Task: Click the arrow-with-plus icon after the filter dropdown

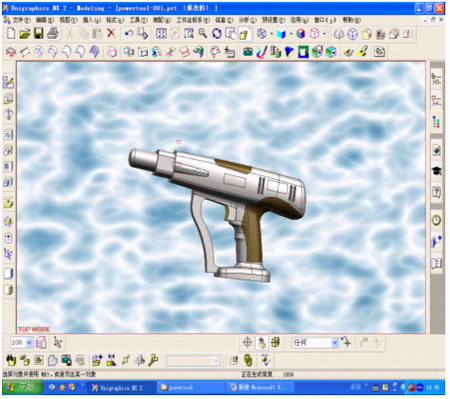Action: click(x=346, y=342)
